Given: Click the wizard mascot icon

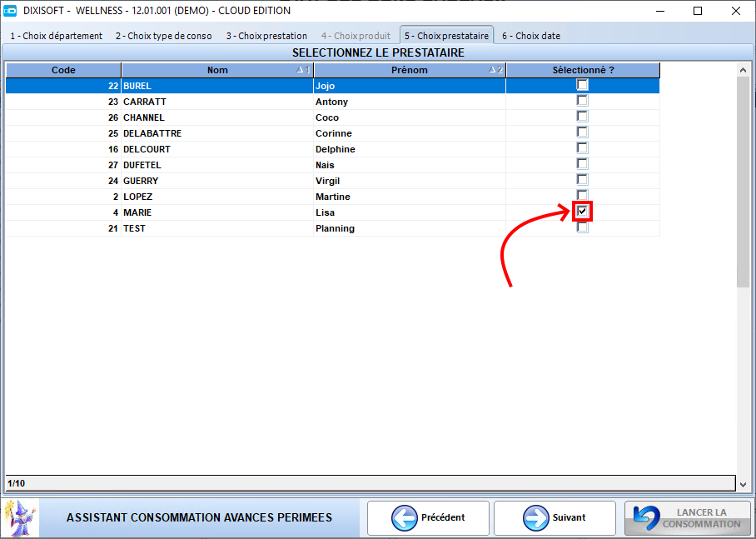Looking at the screenshot, I should coord(20,517).
